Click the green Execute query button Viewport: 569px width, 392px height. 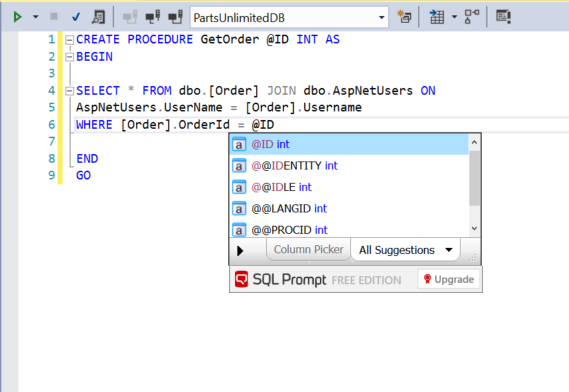[x=17, y=17]
